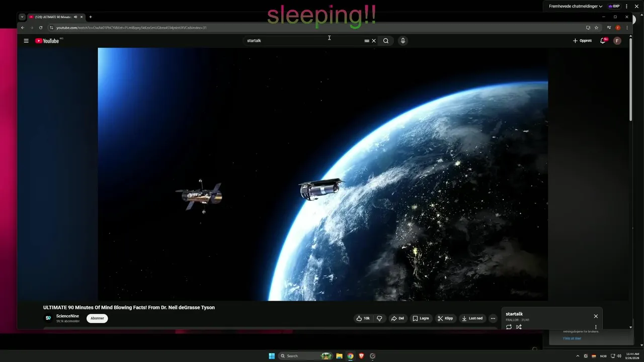Dislike the video
Viewport: 644px width, 362px height.
coord(380,318)
